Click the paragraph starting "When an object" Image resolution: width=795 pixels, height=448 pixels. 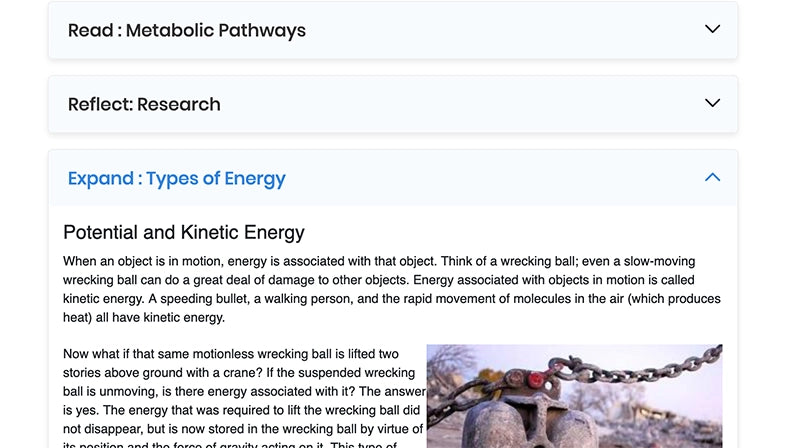click(x=392, y=289)
